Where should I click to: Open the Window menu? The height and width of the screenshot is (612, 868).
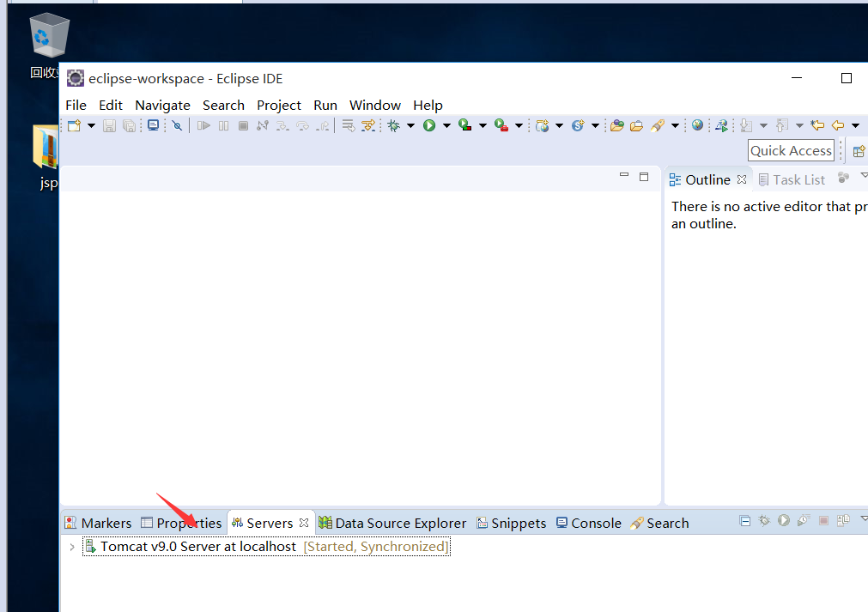point(375,105)
